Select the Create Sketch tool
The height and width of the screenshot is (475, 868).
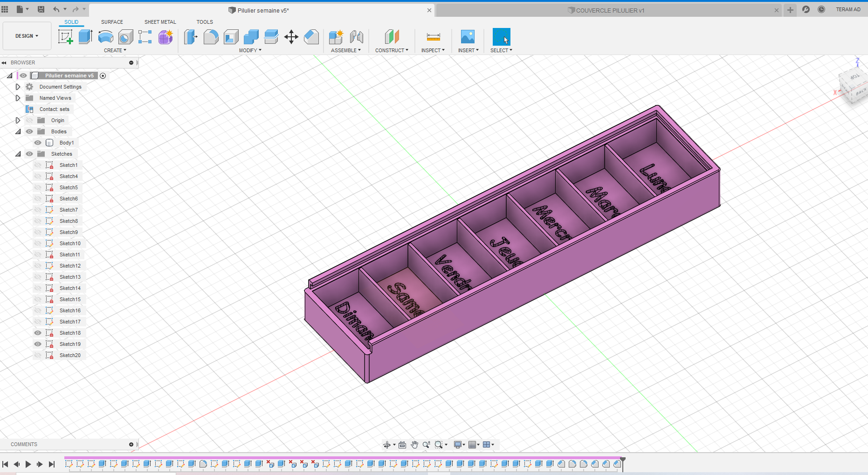[65, 37]
